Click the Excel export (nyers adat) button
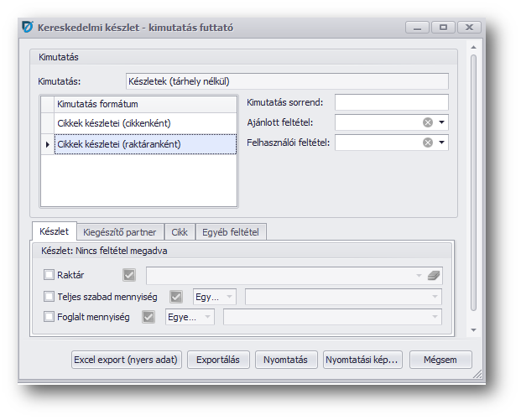Screen dimensions: 521x420 click(x=126, y=360)
